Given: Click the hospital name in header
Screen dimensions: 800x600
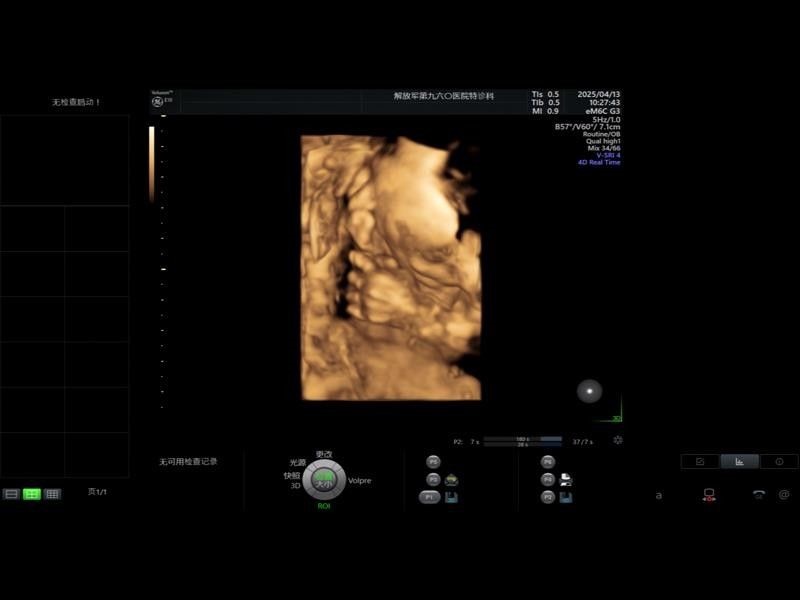Looking at the screenshot, I should pos(443,96).
